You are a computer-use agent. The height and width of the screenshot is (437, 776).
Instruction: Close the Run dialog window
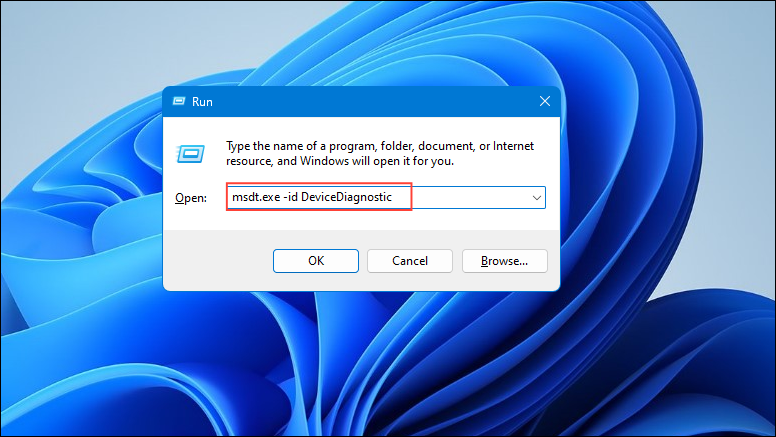[x=545, y=101]
